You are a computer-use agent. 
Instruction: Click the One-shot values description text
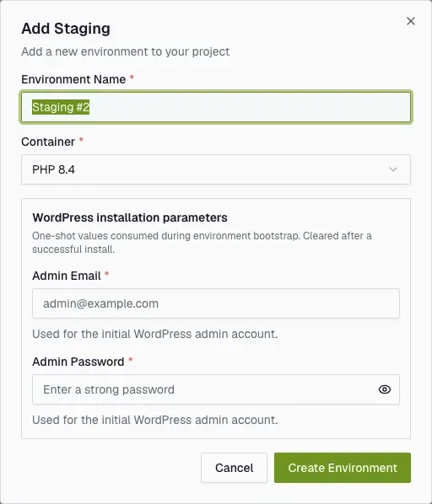(202, 243)
